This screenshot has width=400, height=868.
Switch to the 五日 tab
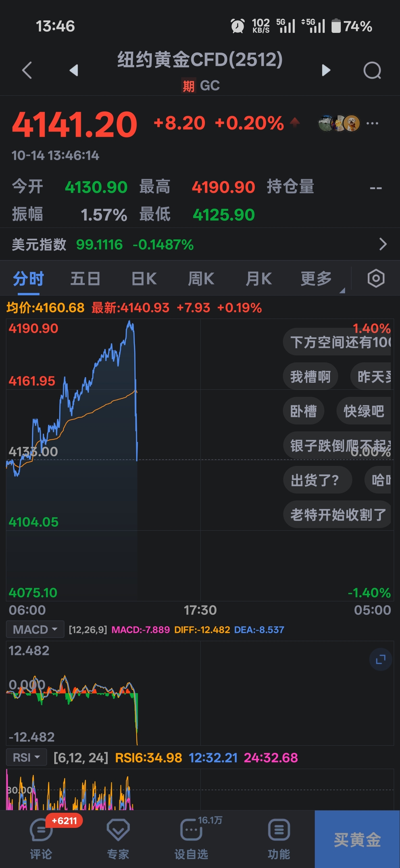coord(85,279)
